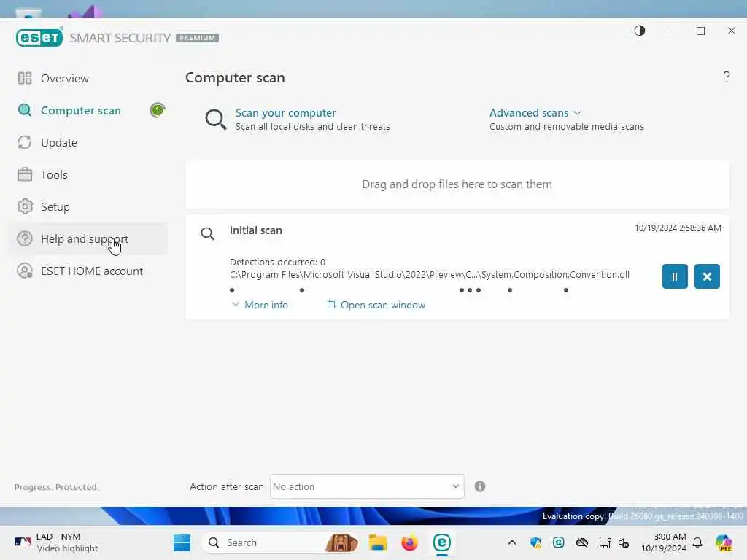This screenshot has width=747, height=560.
Task: Click the ESET system tray icon
Action: tap(558, 542)
